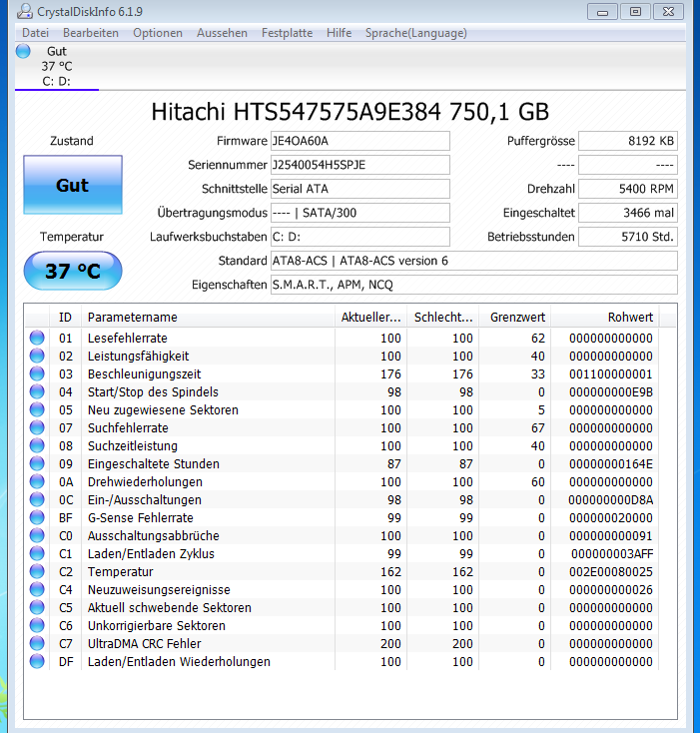This screenshot has width=700, height=733.
Task: Select the Gut 37 °C C: D: drive tab
Action: click(x=57, y=66)
